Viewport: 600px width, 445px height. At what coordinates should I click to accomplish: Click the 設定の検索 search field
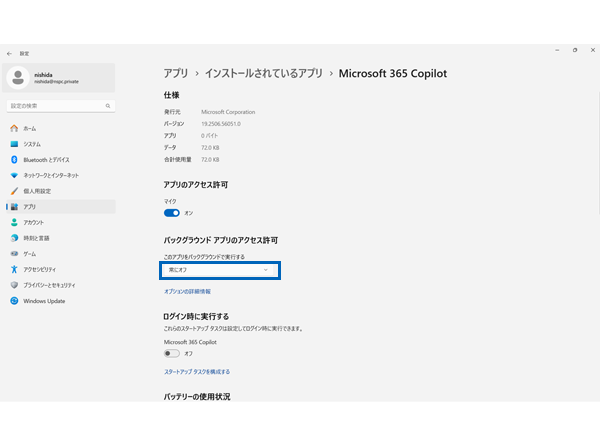[61, 106]
